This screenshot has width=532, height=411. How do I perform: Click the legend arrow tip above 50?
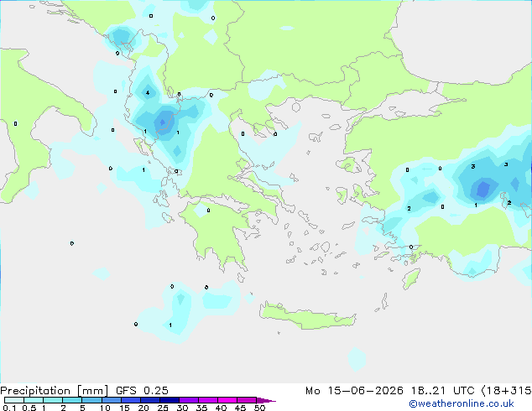(x=266, y=401)
